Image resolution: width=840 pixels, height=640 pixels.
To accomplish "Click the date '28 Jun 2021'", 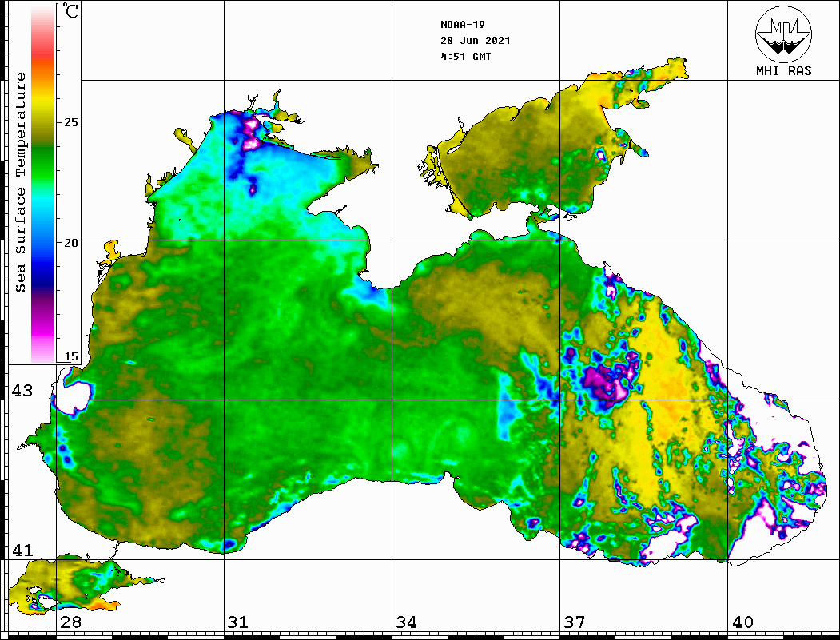I will 476,41.
